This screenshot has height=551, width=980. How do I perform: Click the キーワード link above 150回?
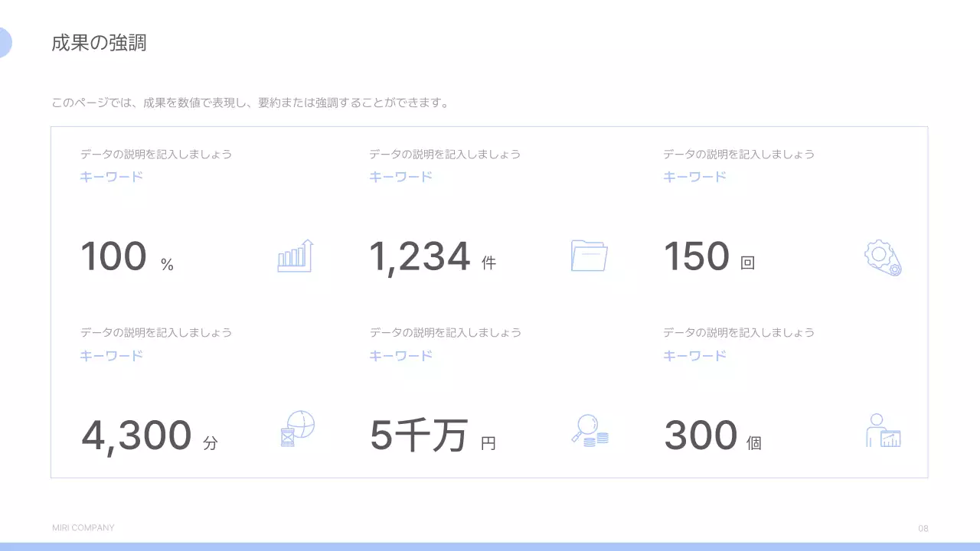tap(694, 176)
